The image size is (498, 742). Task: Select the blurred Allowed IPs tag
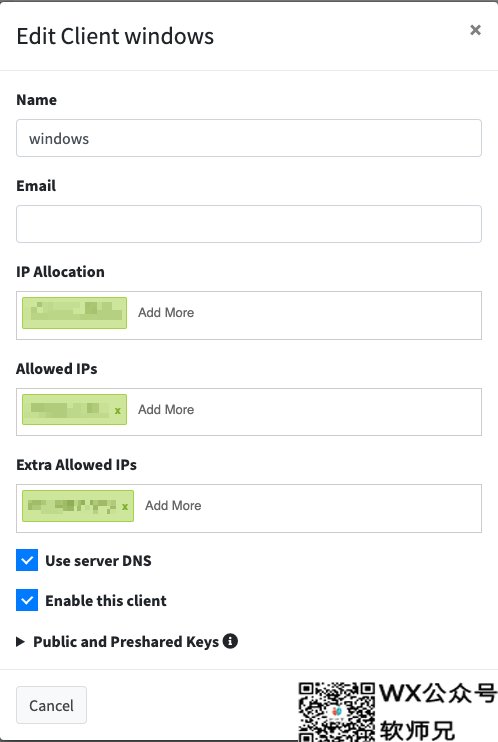click(69, 409)
